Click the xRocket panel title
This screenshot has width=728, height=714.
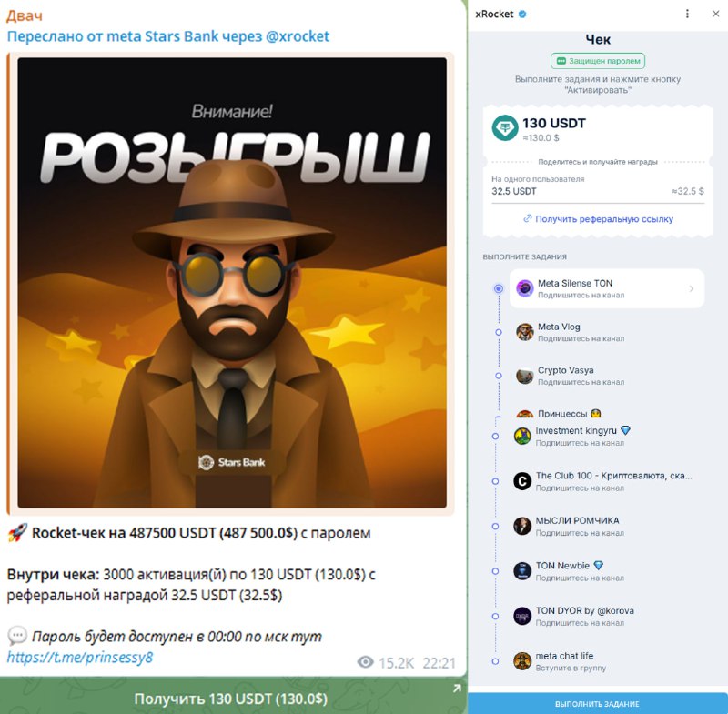pyautogui.click(x=494, y=14)
